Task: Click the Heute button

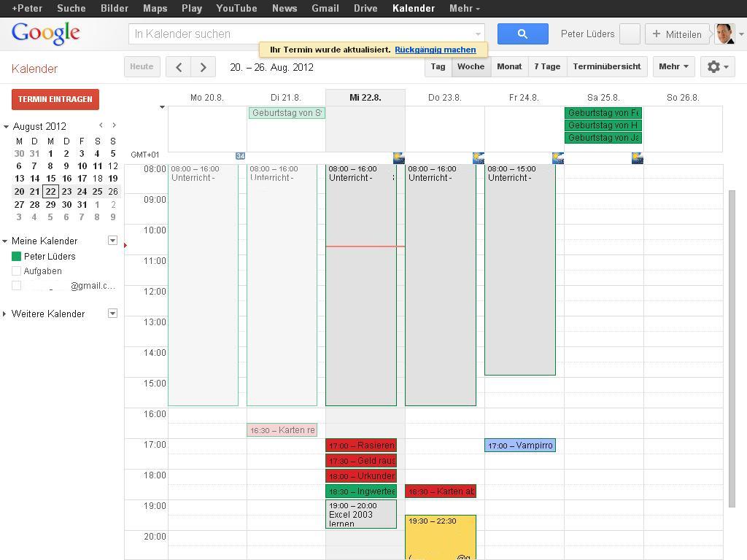Action: 142,66
